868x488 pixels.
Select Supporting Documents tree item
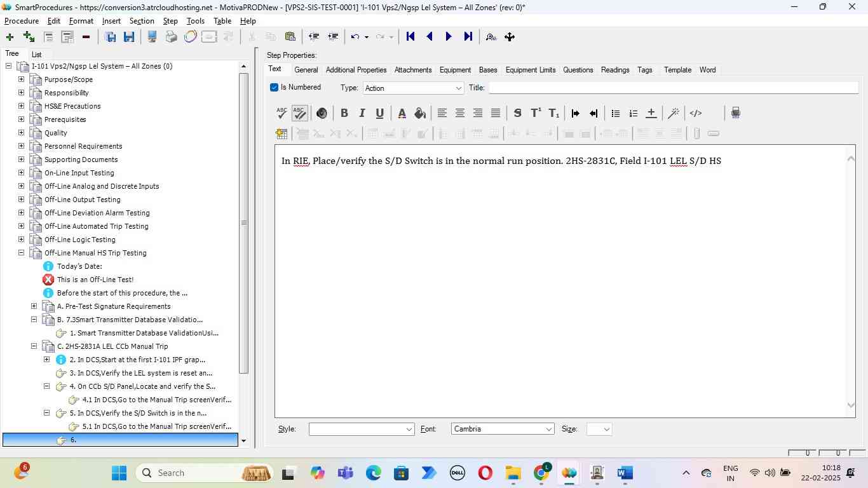[x=81, y=159]
